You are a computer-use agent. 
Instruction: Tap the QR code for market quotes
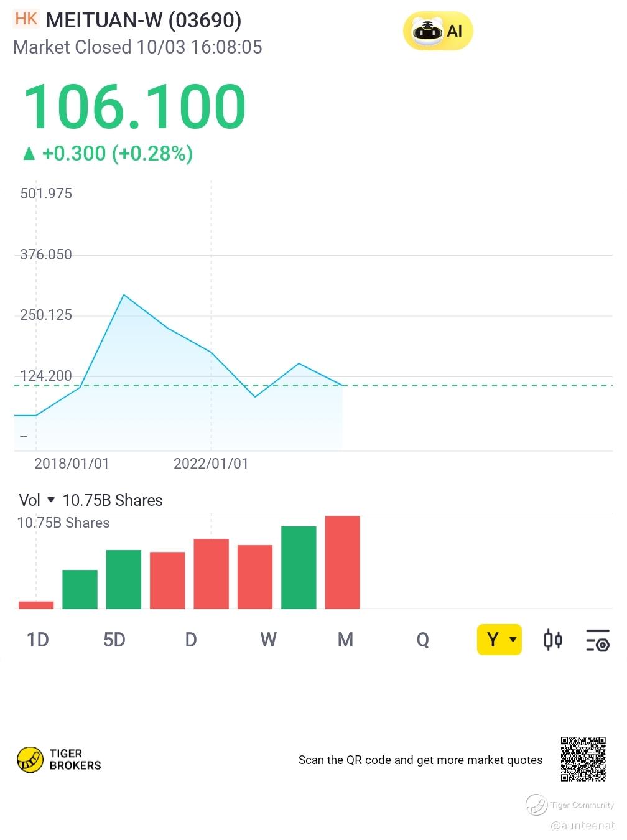[583, 758]
